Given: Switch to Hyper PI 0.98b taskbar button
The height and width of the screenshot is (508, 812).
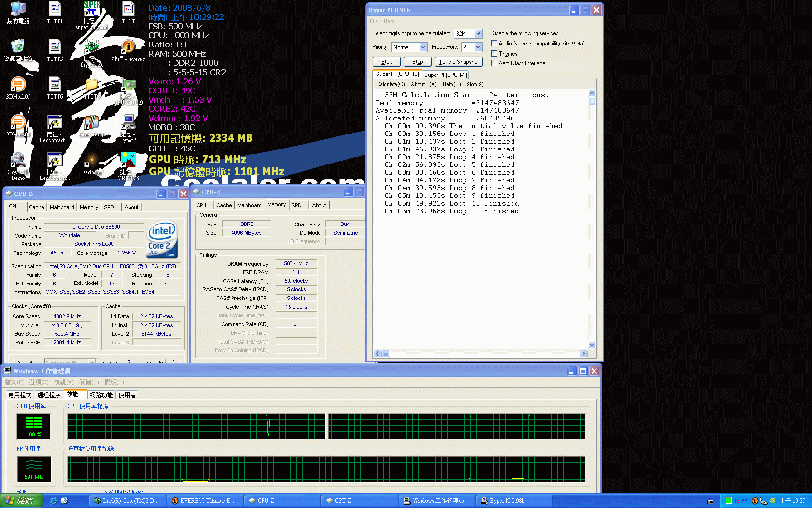Looking at the screenshot, I should pos(513,501).
